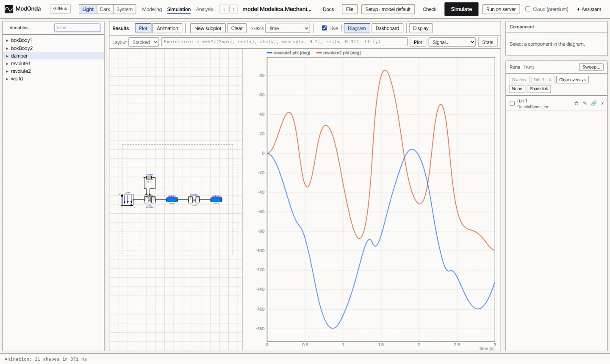This screenshot has width=610, height=364.
Task: Open the x-axis time dropdown
Action: coord(288,28)
